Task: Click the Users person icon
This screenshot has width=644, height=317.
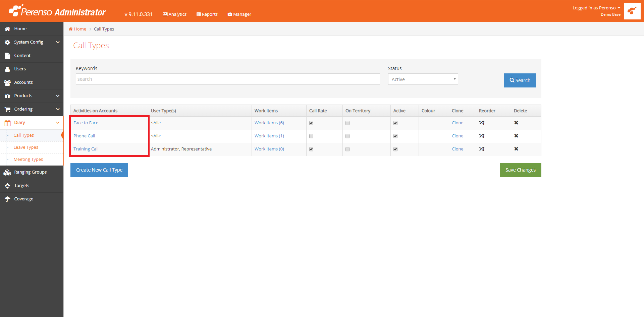Action: [x=7, y=69]
